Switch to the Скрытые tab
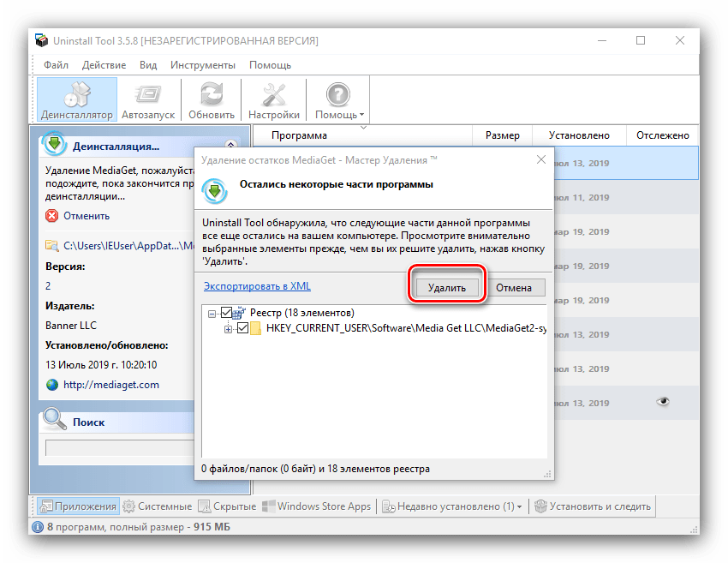728x563 pixels. click(x=227, y=506)
